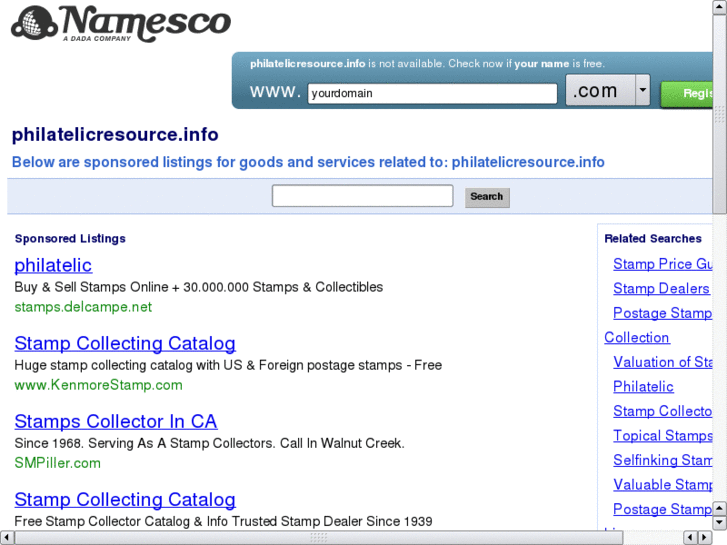This screenshot has height=545, width=727.
Task: Click 'Free Stamp Collector Catalog & Info' text
Action: [x=223, y=521]
